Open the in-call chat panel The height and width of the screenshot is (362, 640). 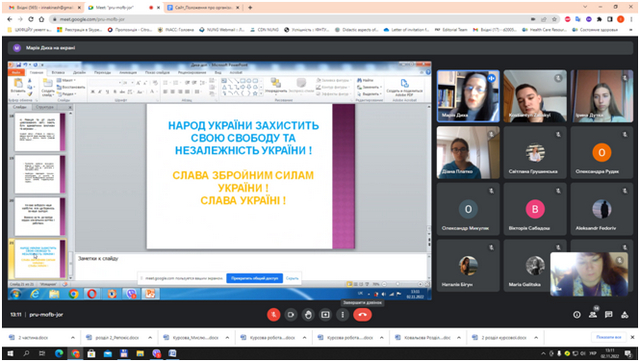coord(609,315)
